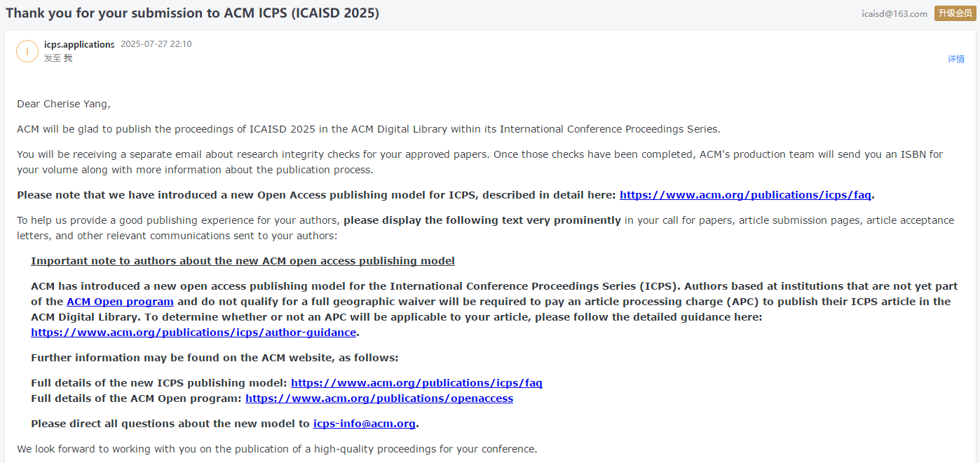Follow the ACM Open program link

click(120, 302)
